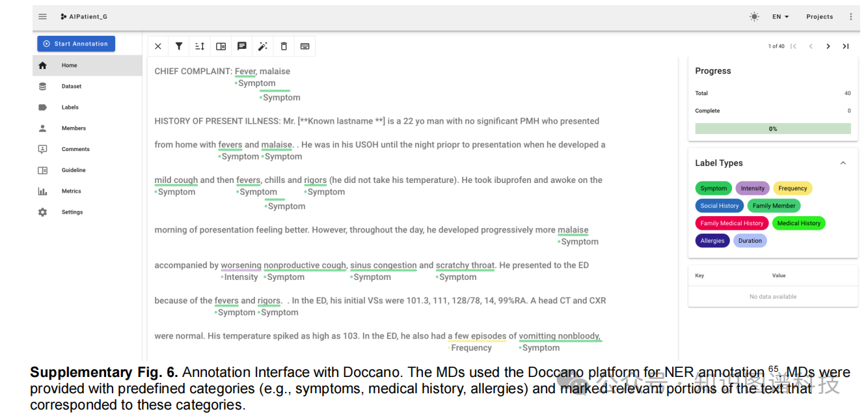Click the underlined 'sinus congestion' annotation
Image resolution: width=868 pixels, height=418 pixels.
[x=383, y=266]
